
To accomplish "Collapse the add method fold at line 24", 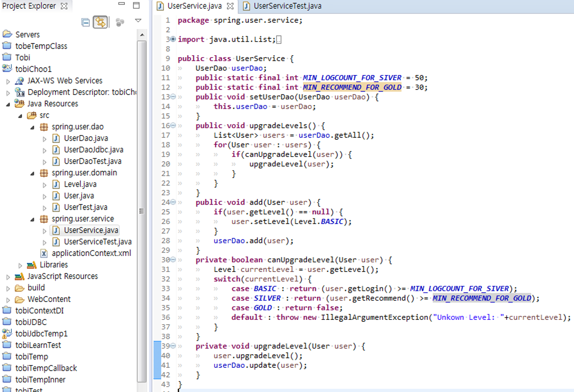I will pos(173,202).
